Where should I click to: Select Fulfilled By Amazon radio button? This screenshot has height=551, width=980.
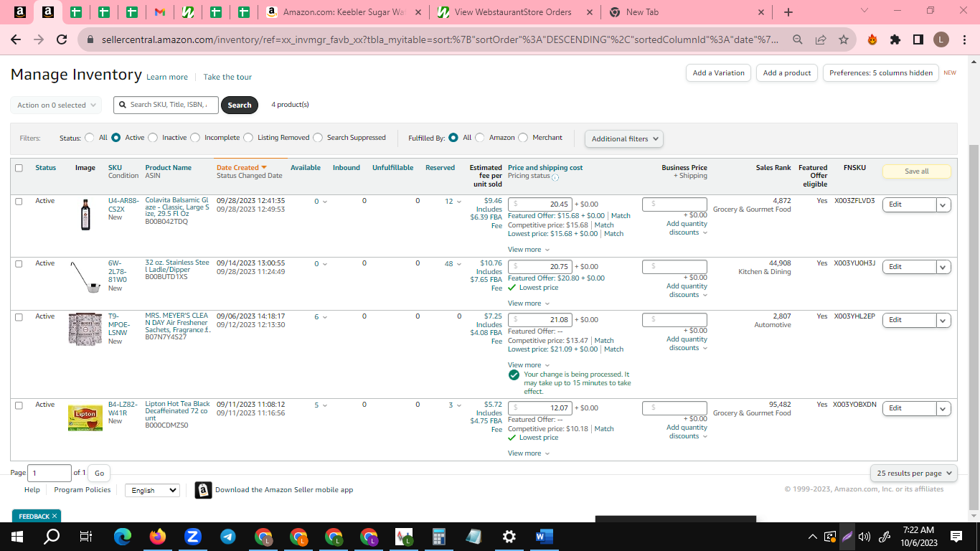(480, 138)
